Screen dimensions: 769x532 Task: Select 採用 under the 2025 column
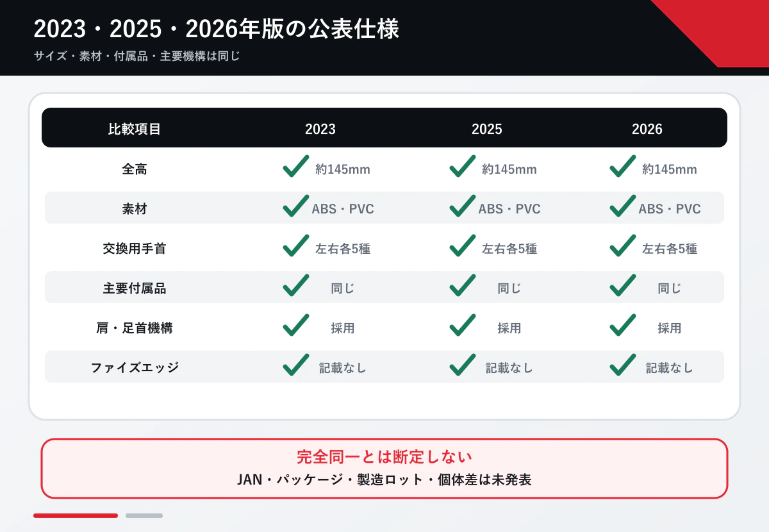[x=509, y=328]
